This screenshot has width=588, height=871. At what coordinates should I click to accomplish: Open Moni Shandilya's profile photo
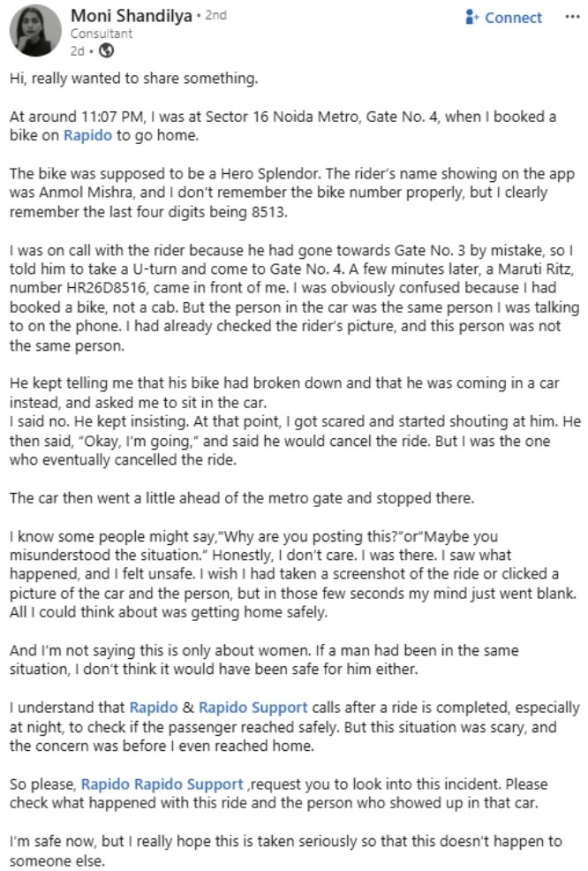click(x=35, y=31)
